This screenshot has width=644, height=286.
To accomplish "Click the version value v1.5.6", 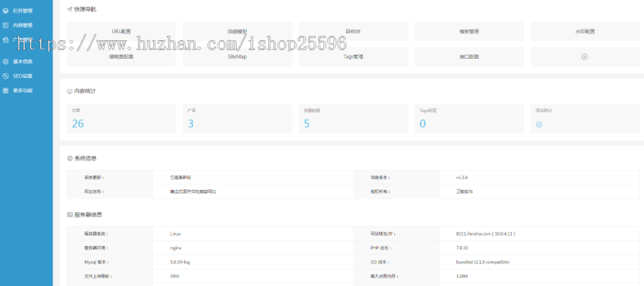I will pos(462,177).
